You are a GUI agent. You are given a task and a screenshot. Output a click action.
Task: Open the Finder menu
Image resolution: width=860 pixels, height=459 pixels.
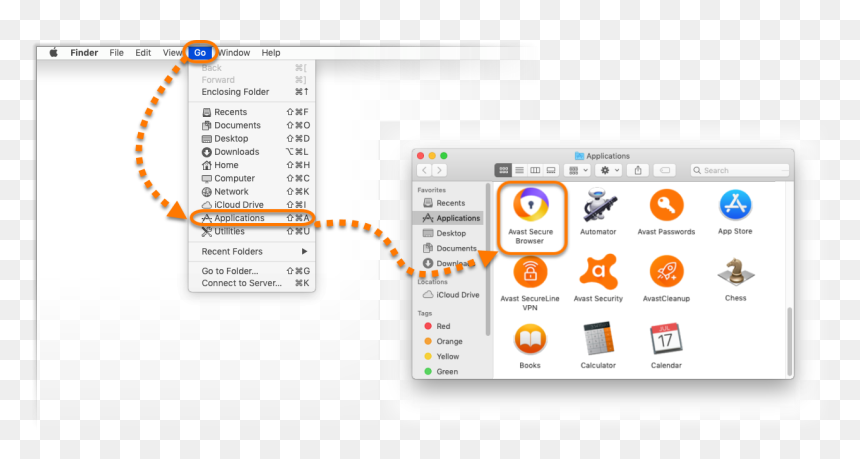point(84,53)
